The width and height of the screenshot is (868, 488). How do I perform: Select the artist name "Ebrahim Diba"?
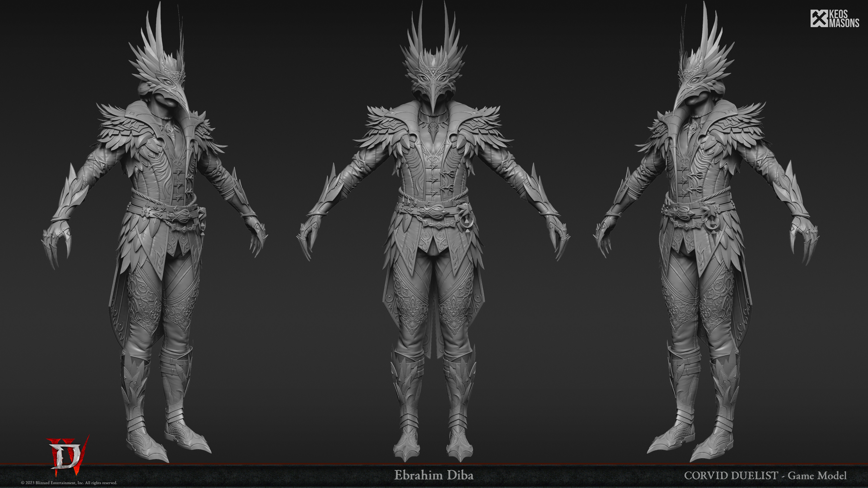[x=434, y=475]
